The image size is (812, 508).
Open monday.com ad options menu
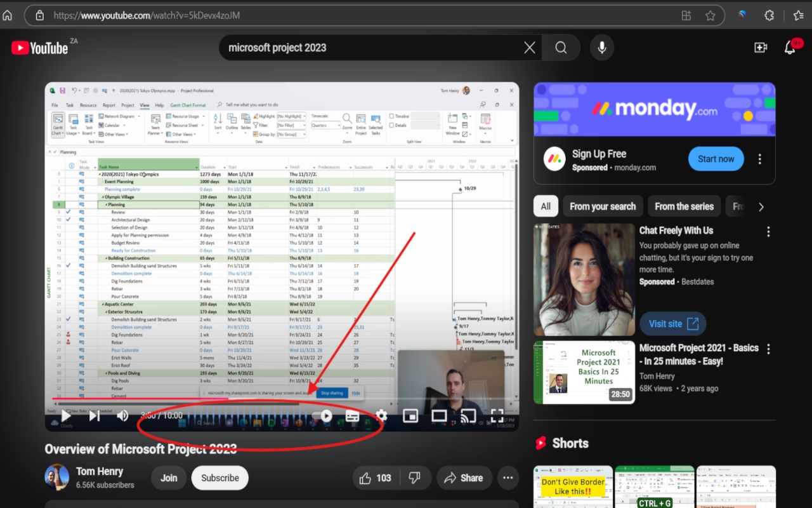click(759, 159)
